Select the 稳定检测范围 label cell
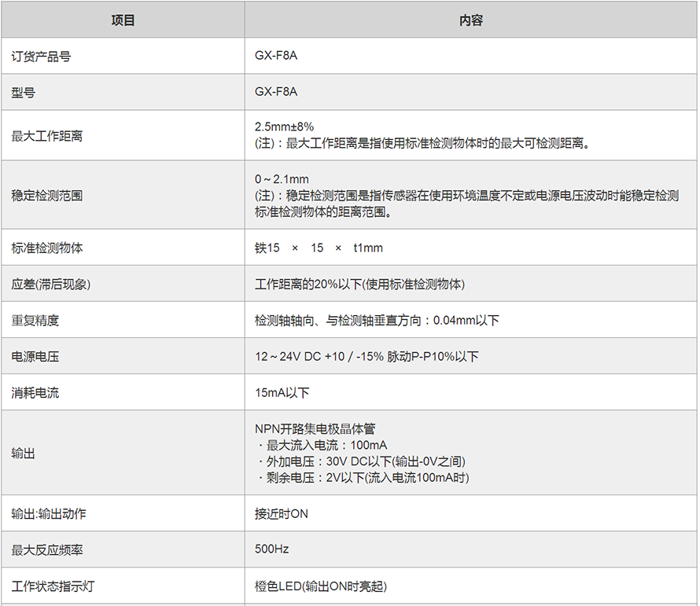 [46, 196]
